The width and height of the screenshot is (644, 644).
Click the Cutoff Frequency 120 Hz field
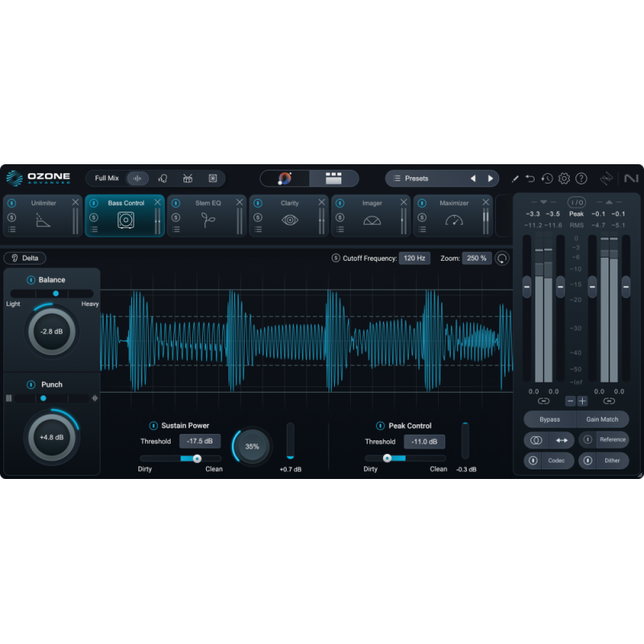click(415, 258)
